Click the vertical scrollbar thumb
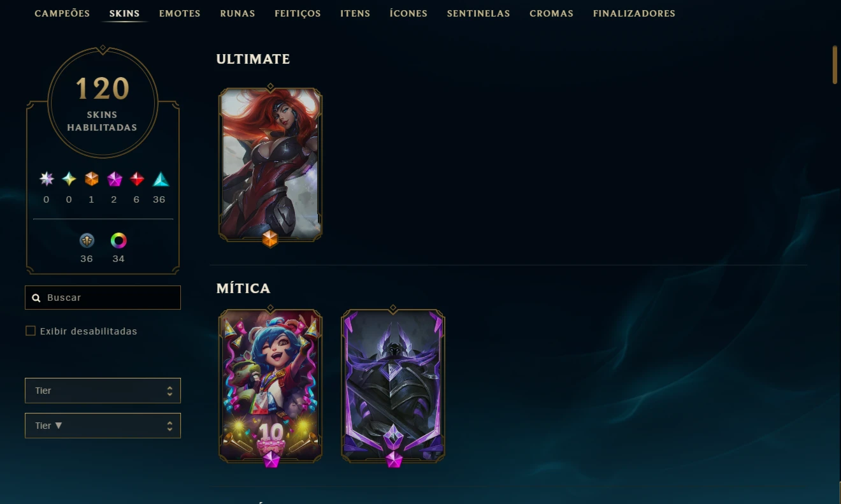This screenshot has width=841, height=504. [x=835, y=64]
